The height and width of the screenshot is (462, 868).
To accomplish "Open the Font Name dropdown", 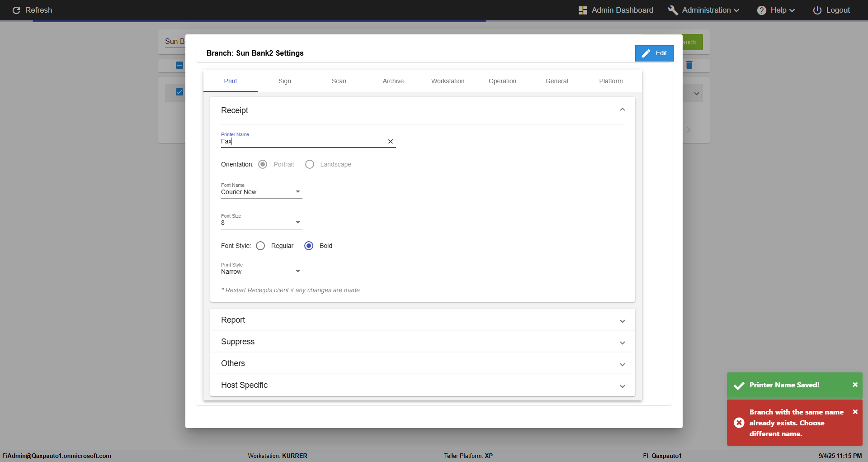I will point(261,192).
